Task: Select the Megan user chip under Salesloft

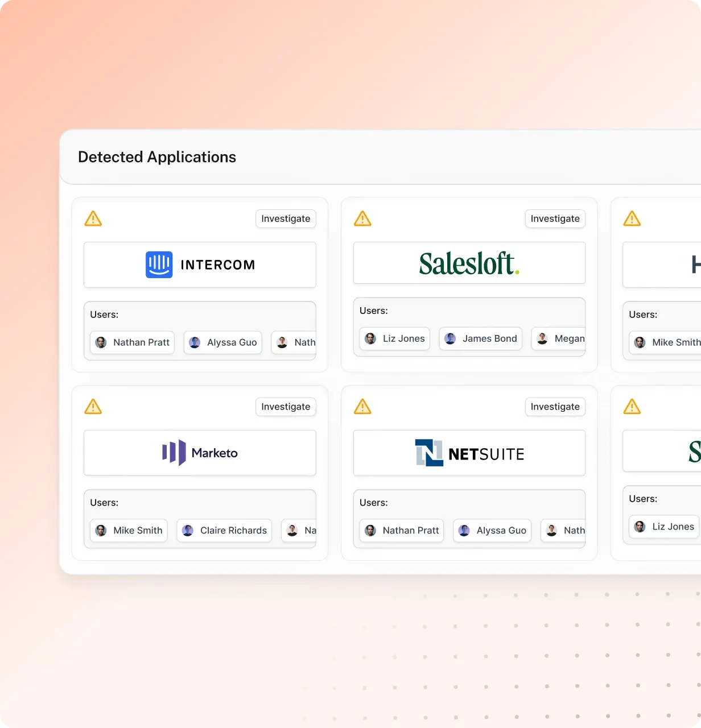Action: [x=558, y=338]
